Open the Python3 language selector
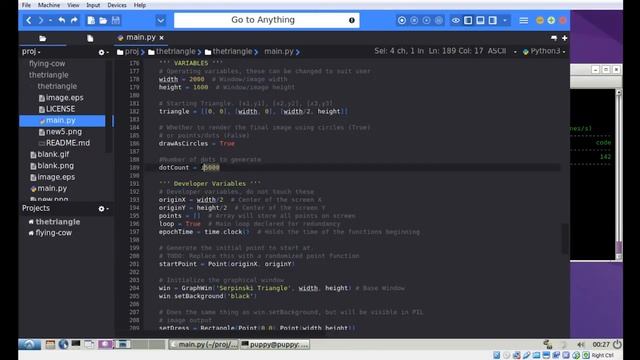 pos(544,51)
